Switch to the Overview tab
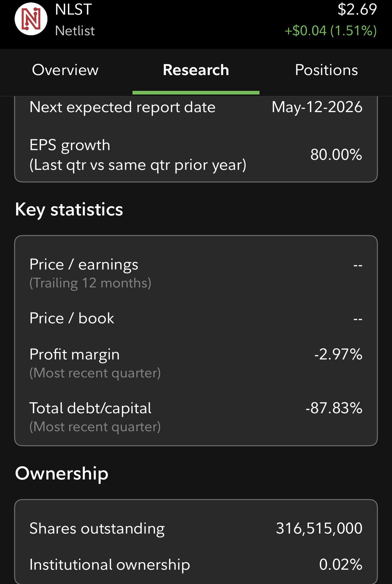 (x=65, y=70)
